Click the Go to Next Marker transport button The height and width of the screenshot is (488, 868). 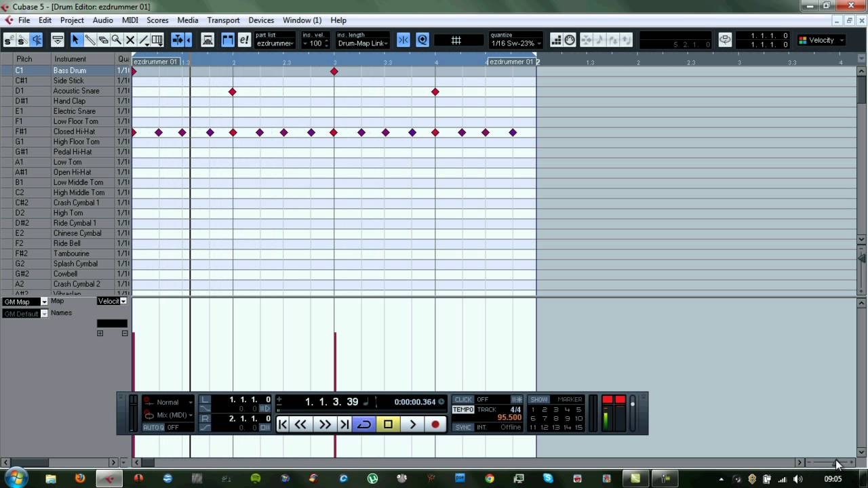[344, 424]
